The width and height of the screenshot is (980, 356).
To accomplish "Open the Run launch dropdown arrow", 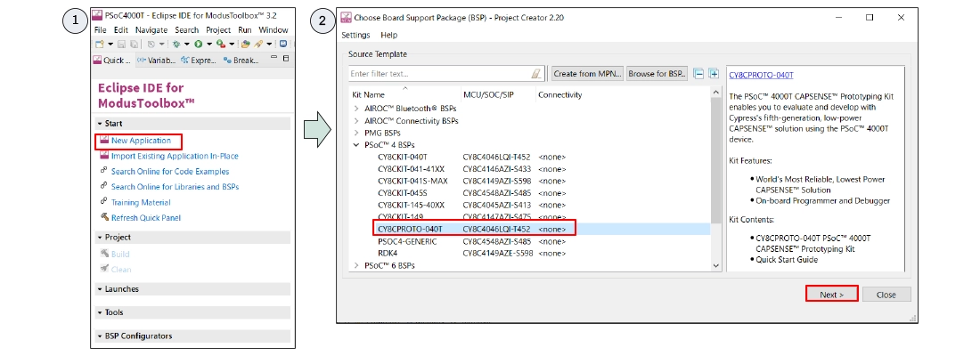I will click(209, 44).
